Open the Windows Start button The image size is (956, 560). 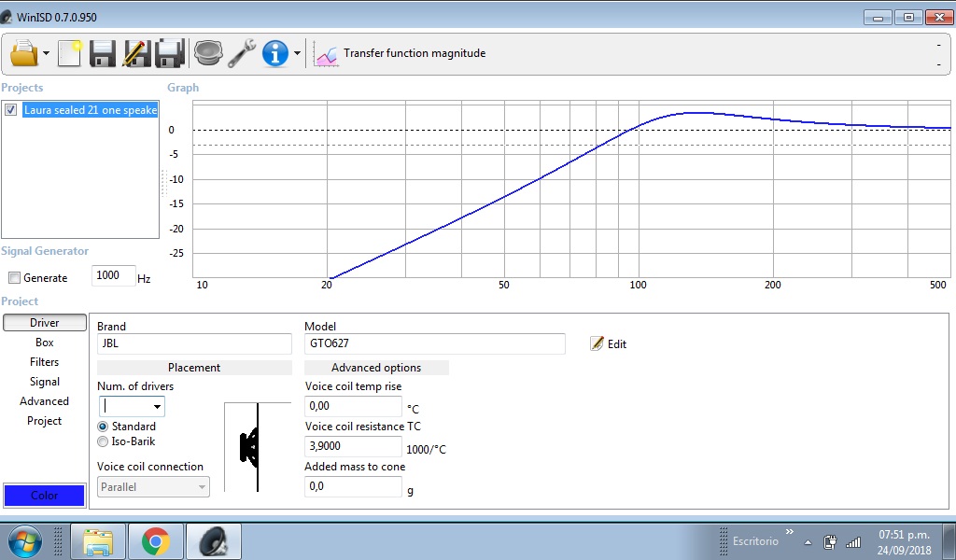(25, 541)
